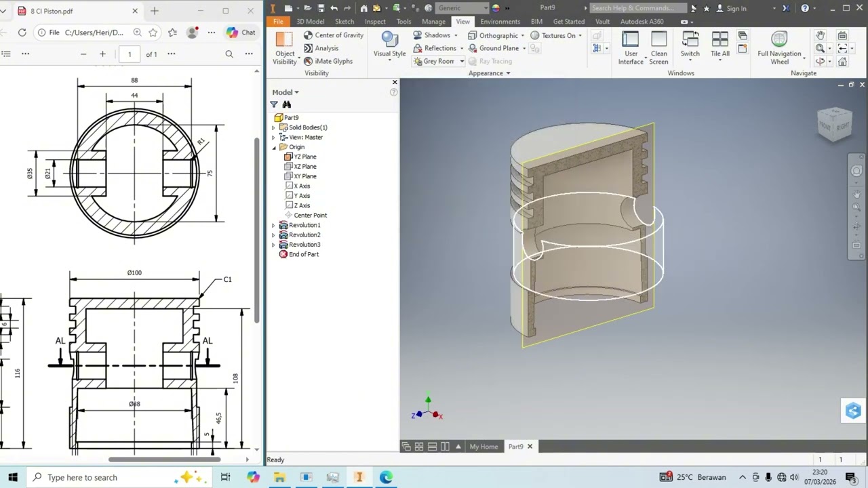Image resolution: width=868 pixels, height=488 pixels.
Task: Click the browser find binoculars icon
Action: tap(287, 104)
